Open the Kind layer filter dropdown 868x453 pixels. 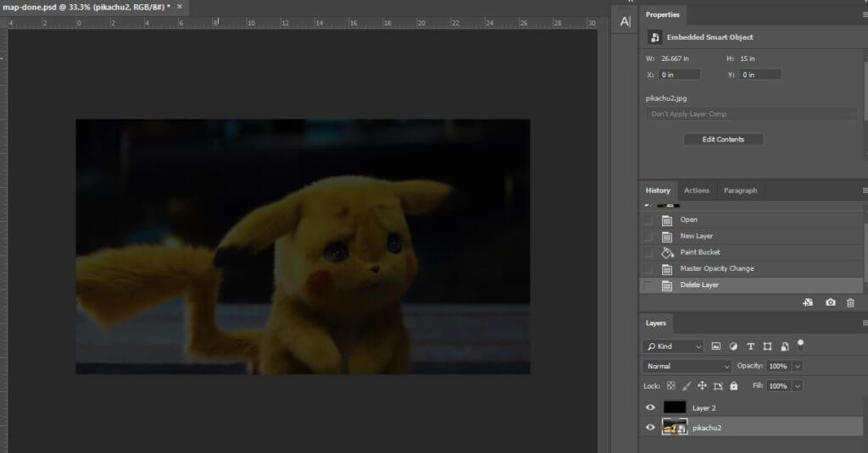(674, 346)
